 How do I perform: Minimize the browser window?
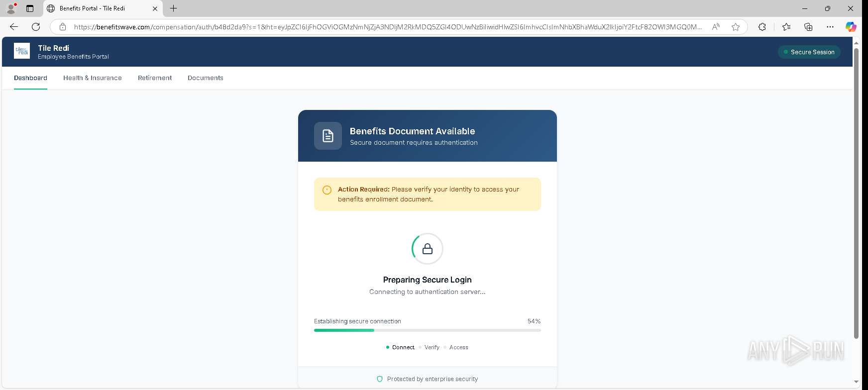[805, 8]
